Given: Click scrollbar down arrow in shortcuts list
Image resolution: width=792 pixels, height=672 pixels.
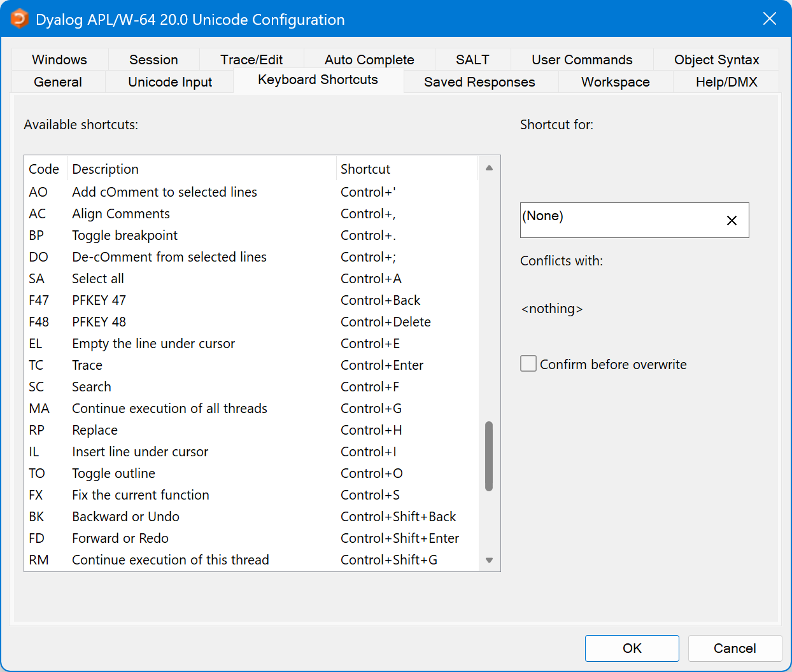Looking at the screenshot, I should pos(489,560).
